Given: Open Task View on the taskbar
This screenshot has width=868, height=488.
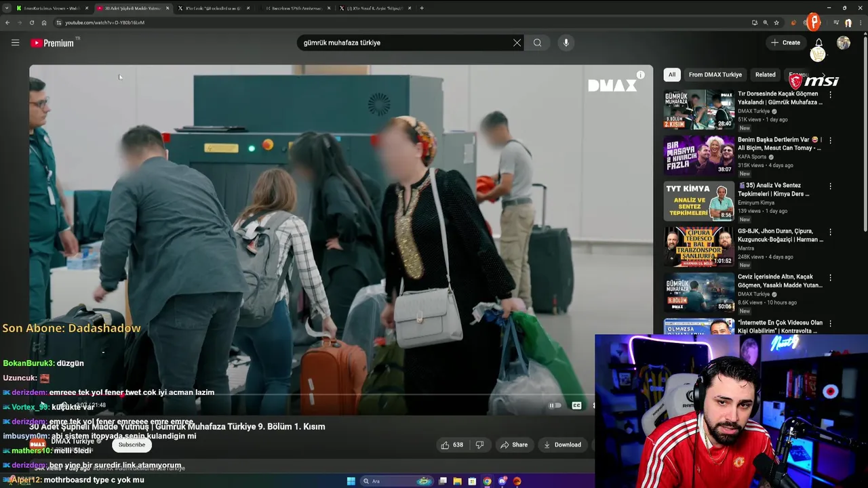Looking at the screenshot, I should pos(442,481).
